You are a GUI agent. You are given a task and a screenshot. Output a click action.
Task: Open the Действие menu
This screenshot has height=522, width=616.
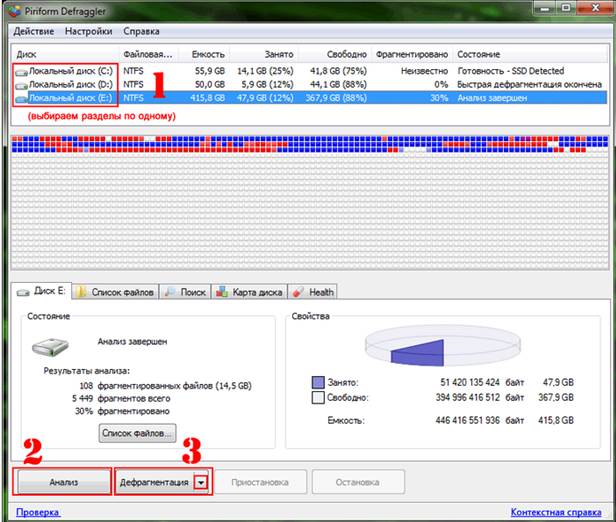click(34, 31)
